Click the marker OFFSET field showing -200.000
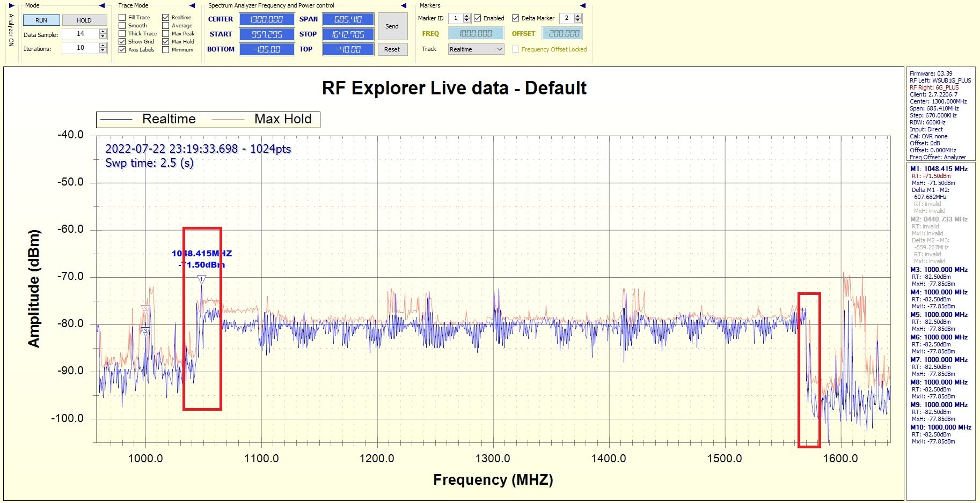Screen dimensions: 980x503 tap(562, 33)
